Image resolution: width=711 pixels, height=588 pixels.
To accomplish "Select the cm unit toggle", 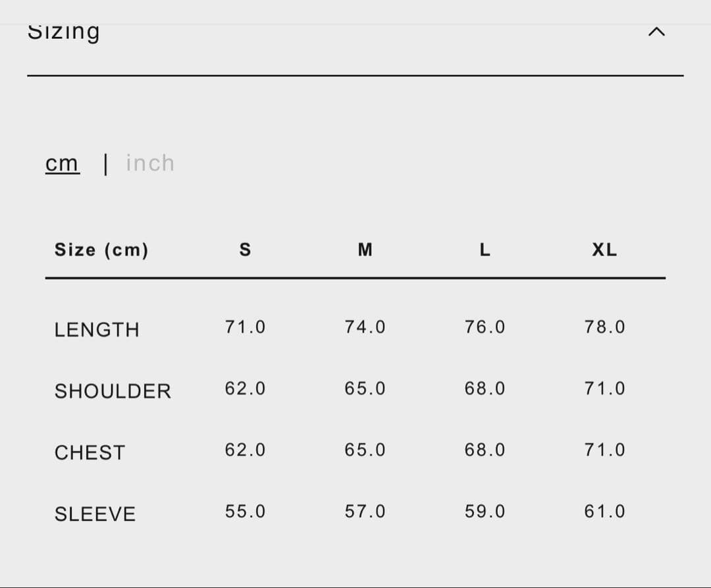I will click(62, 163).
